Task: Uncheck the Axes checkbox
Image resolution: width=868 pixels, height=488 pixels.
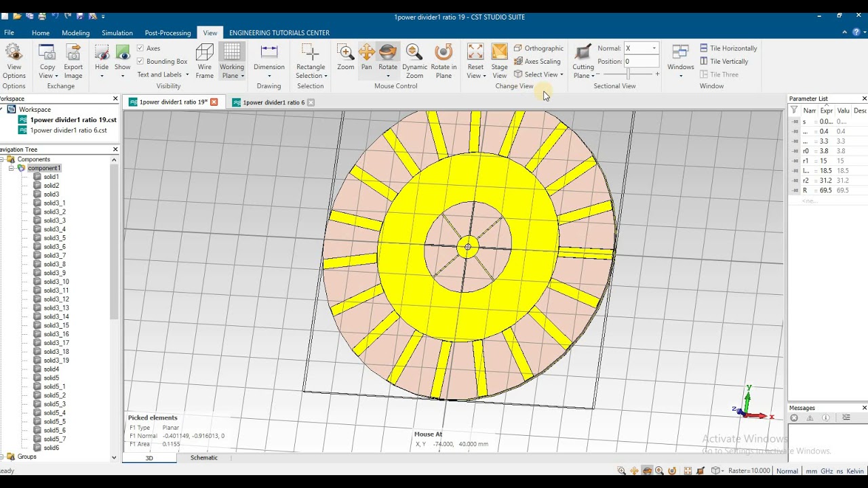Action: 140,48
